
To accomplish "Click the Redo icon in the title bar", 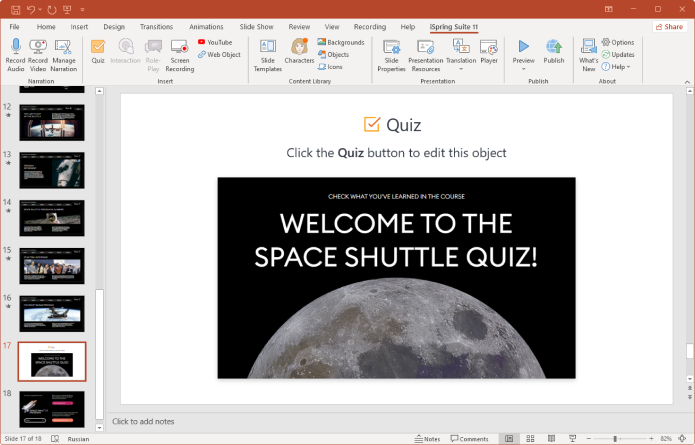I will (x=52, y=9).
